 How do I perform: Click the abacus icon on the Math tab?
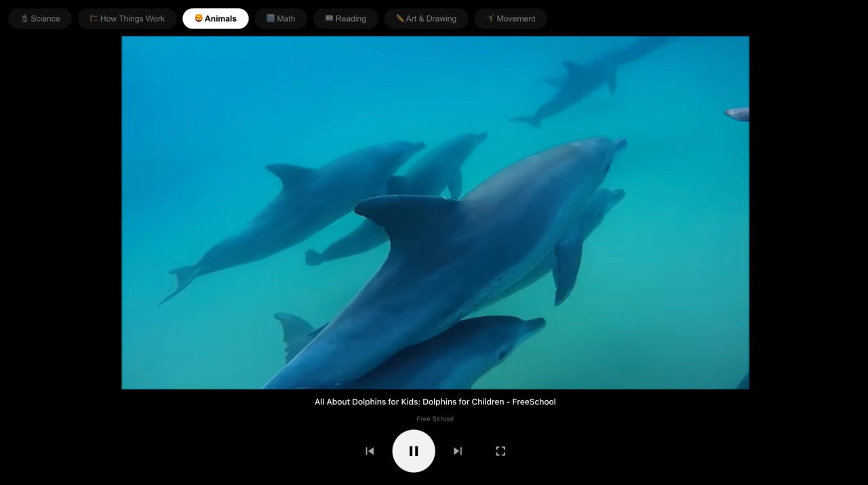tap(271, 18)
